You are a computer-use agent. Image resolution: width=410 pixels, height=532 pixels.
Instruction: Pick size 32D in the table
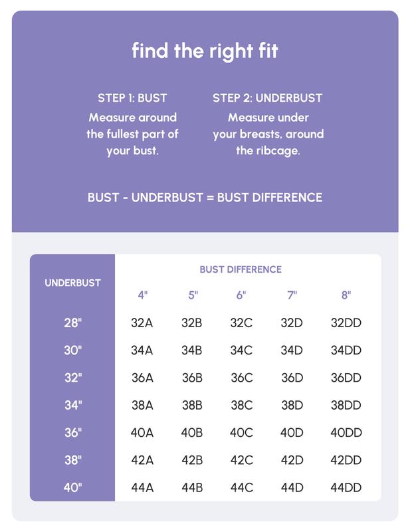[292, 323]
